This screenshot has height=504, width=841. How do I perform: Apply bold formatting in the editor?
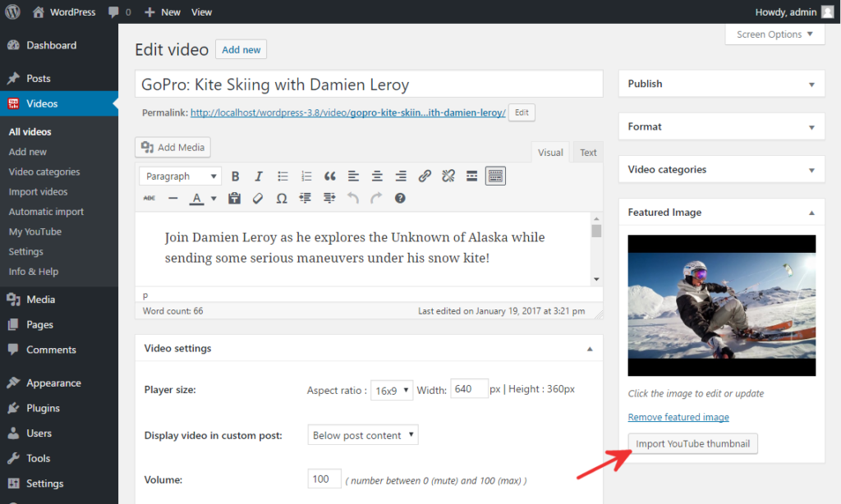tap(236, 176)
